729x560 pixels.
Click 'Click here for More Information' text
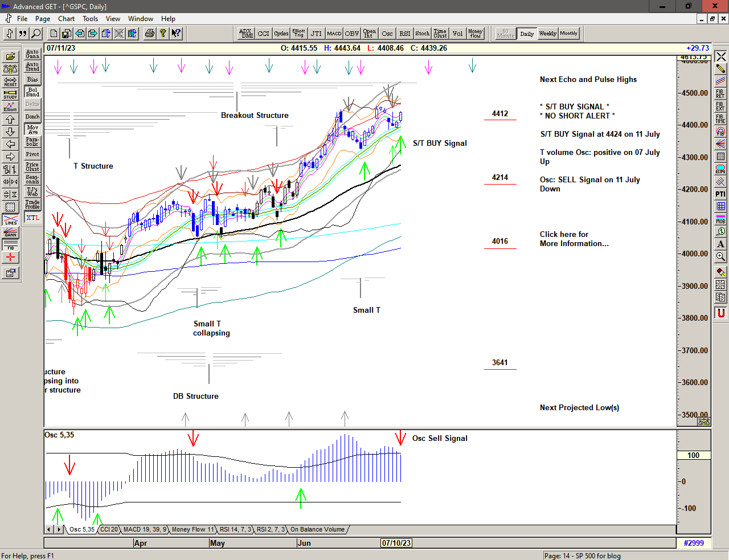coord(574,239)
